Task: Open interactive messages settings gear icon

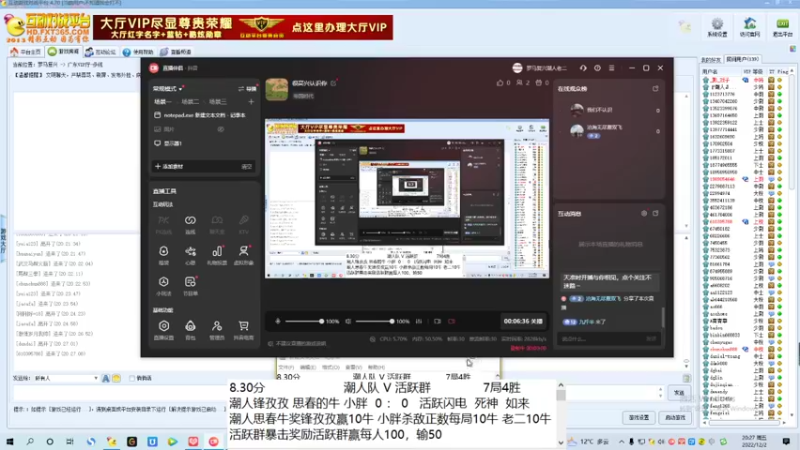Action: [644, 214]
